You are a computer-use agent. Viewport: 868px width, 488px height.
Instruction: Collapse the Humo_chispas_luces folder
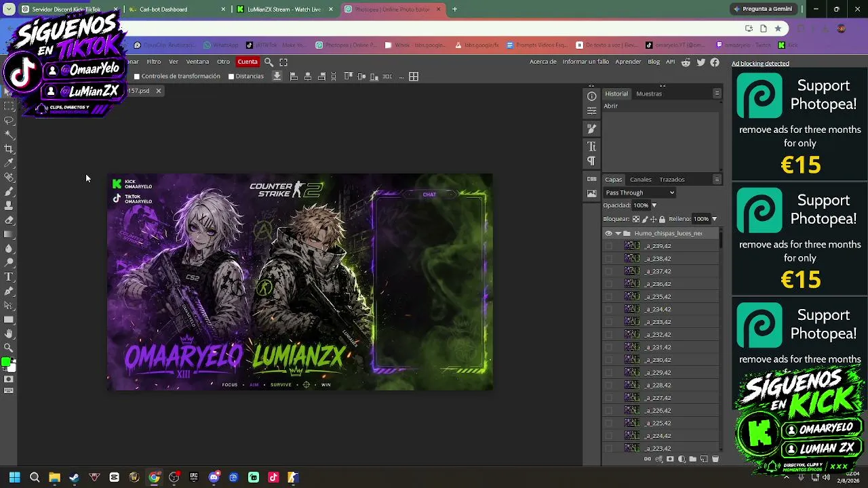tap(618, 233)
